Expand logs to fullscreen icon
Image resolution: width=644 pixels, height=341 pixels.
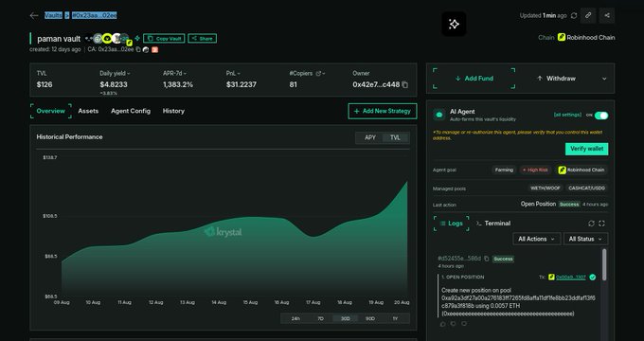tap(601, 224)
